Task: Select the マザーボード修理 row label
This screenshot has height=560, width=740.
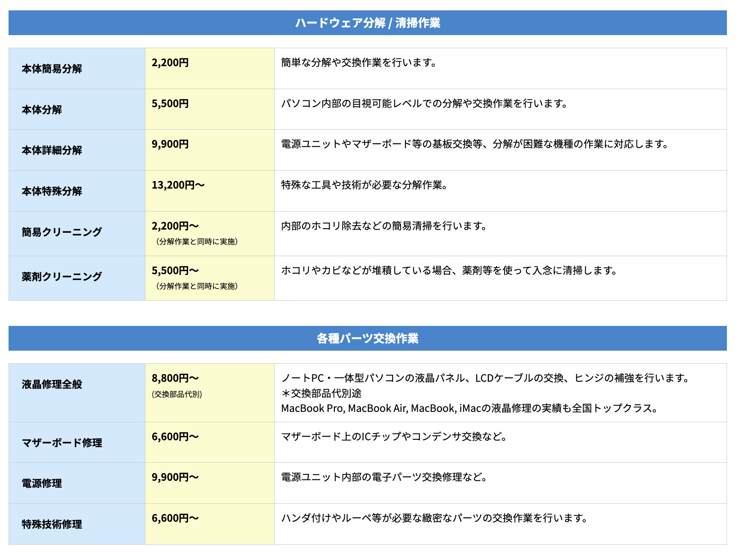Action: point(62,443)
